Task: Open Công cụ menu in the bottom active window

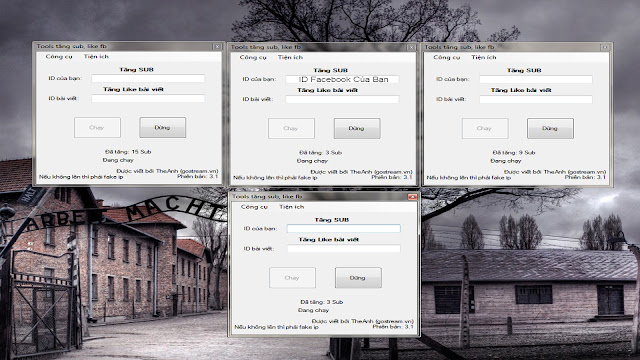Action: click(254, 207)
